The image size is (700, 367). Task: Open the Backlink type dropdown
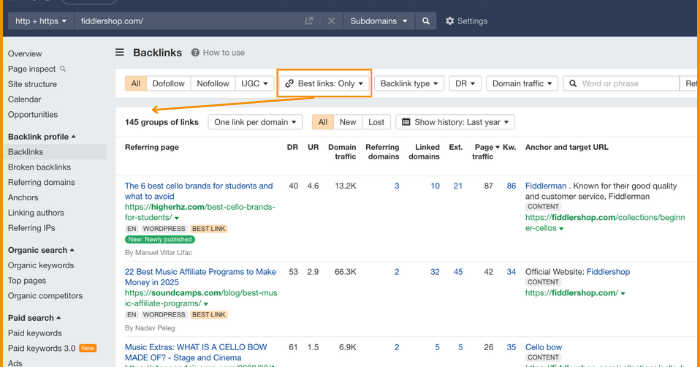409,83
